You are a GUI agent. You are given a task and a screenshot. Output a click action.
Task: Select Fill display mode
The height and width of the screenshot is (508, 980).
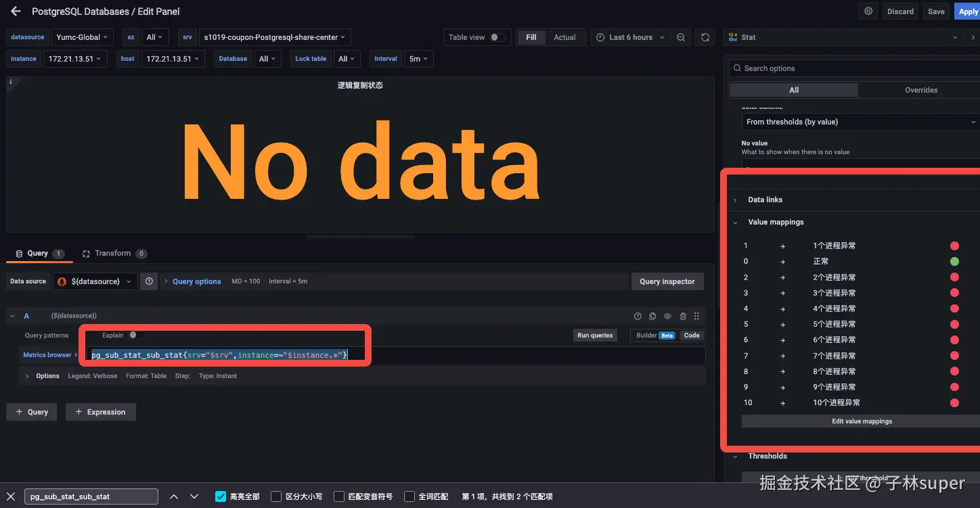click(531, 37)
